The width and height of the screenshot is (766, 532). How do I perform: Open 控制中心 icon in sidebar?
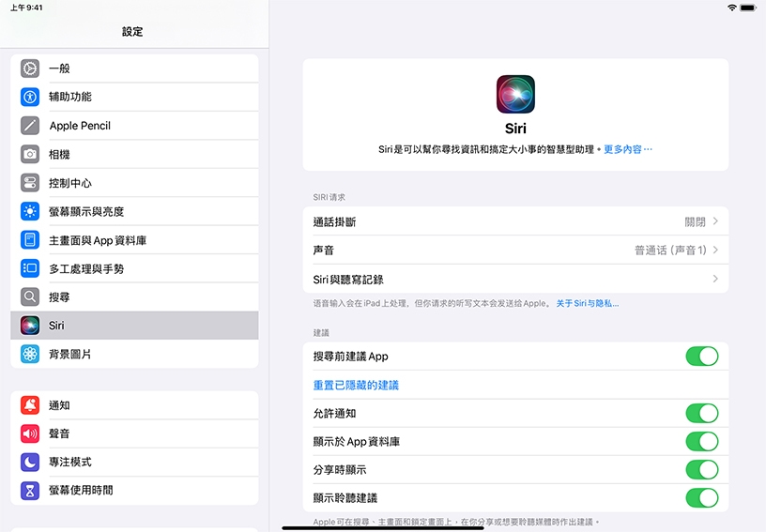[x=30, y=183]
